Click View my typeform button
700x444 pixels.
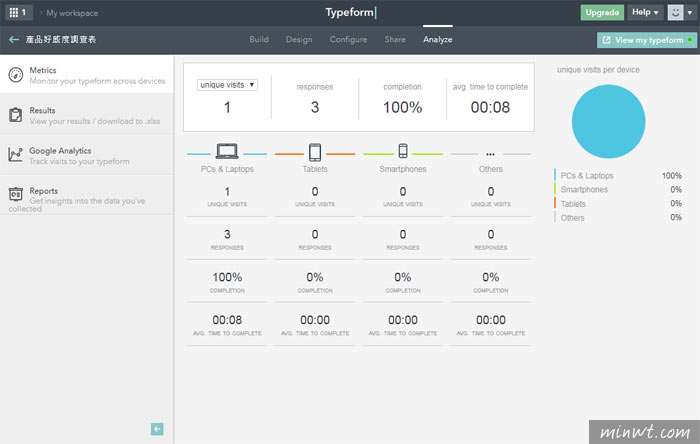coord(647,40)
